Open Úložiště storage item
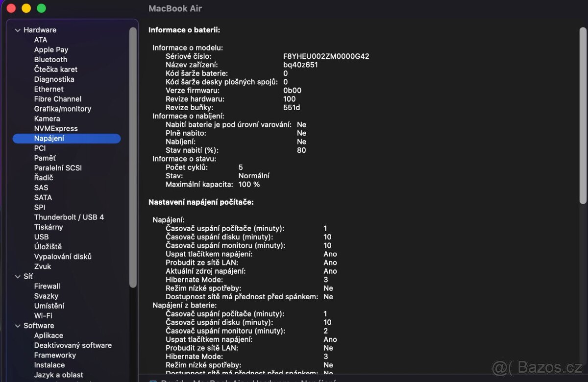The width and height of the screenshot is (588, 382). (x=48, y=247)
